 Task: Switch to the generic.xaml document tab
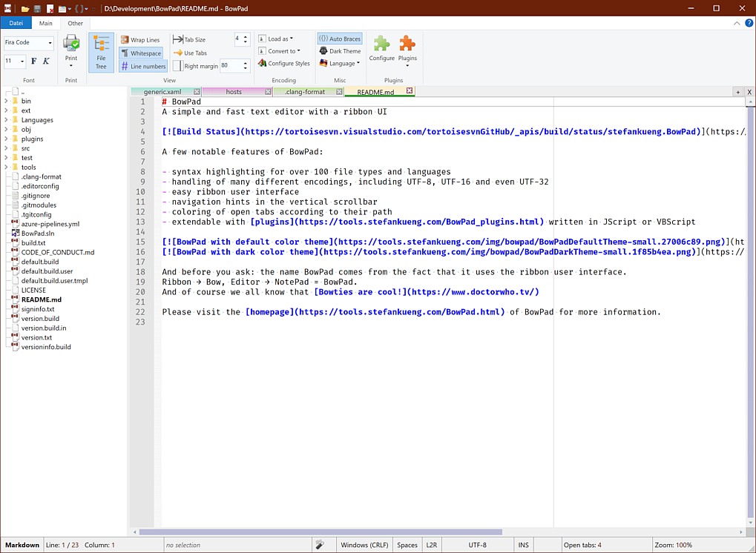[x=162, y=91]
